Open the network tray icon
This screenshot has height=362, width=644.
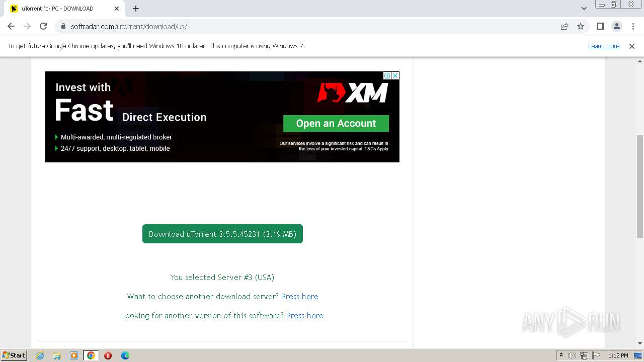click(584, 355)
